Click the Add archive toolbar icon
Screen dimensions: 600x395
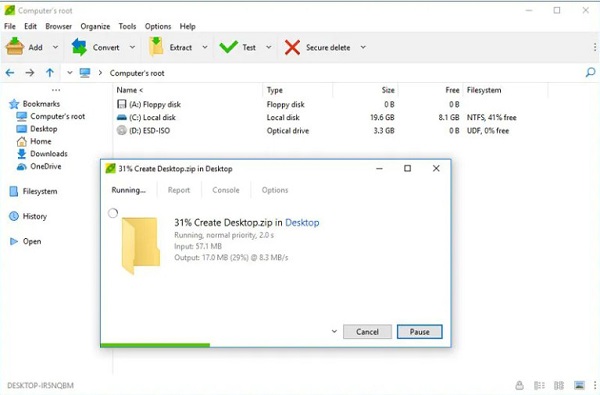(15, 47)
